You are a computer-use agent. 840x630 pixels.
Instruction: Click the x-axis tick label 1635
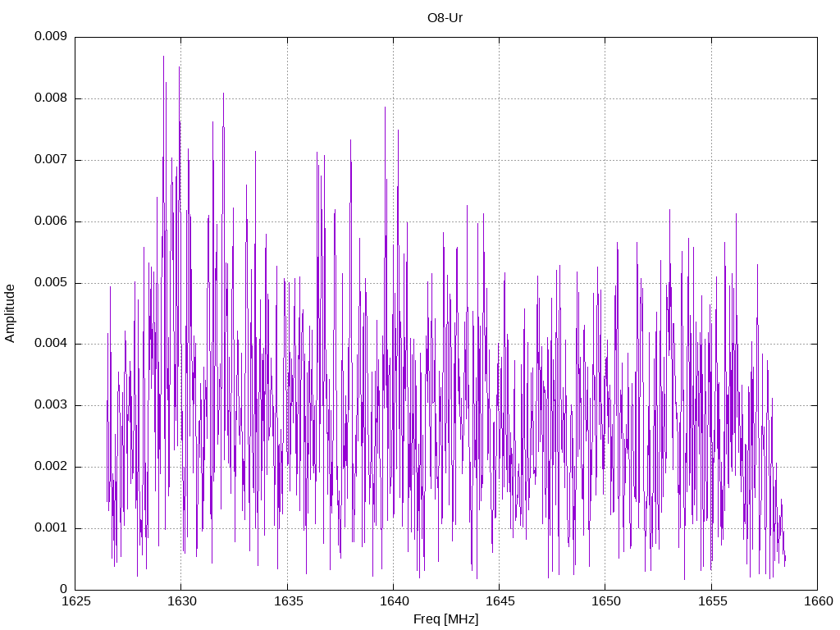point(288,601)
